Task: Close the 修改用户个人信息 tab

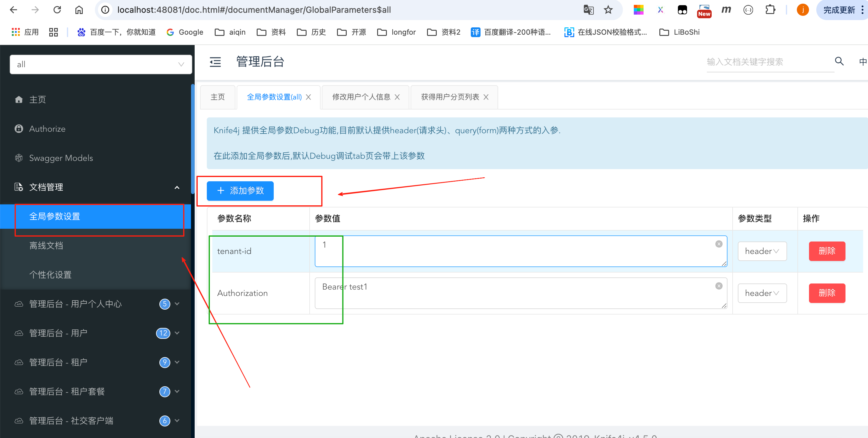Action: [x=397, y=97]
